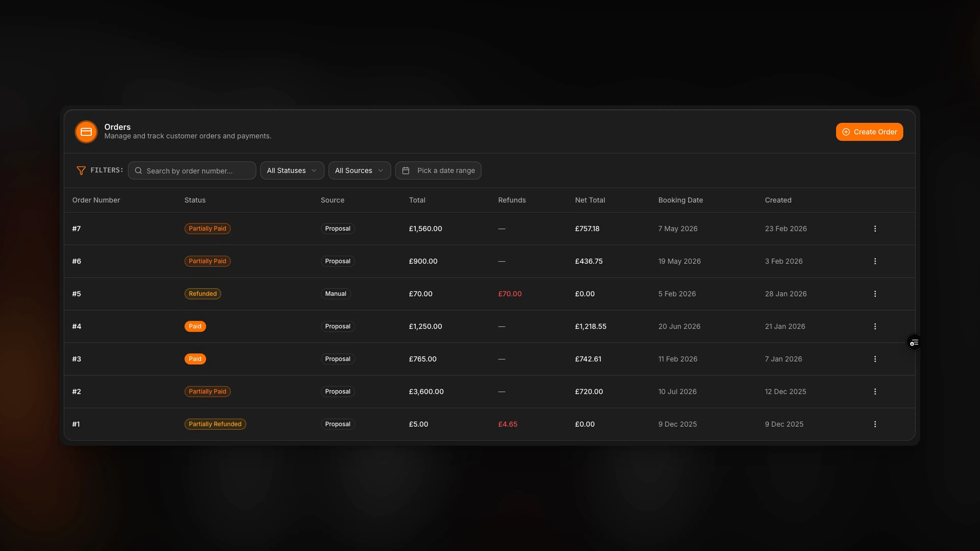This screenshot has width=980, height=551.
Task: Open the actions menu for order #4
Action: [875, 326]
